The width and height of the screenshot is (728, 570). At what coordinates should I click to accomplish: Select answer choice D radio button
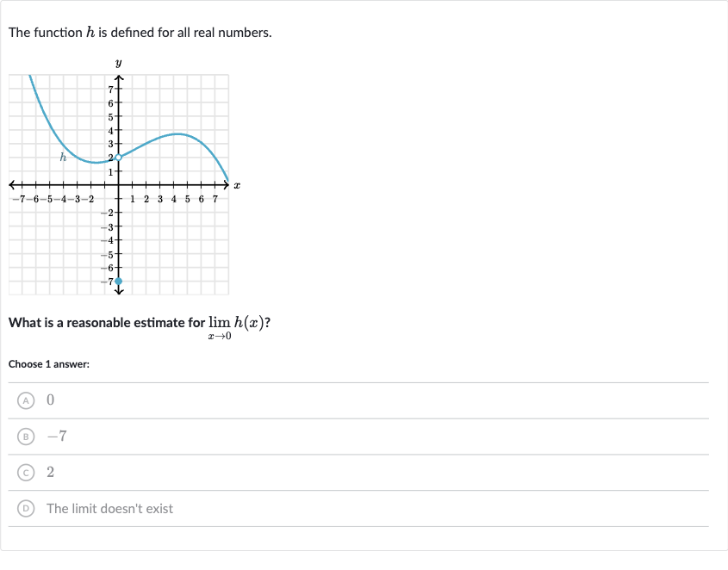click(27, 509)
